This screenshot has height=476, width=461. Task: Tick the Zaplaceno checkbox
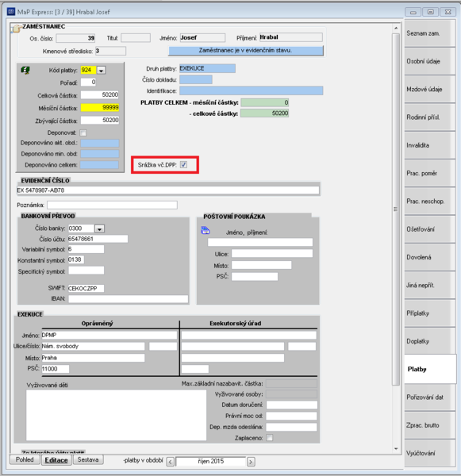269,437
